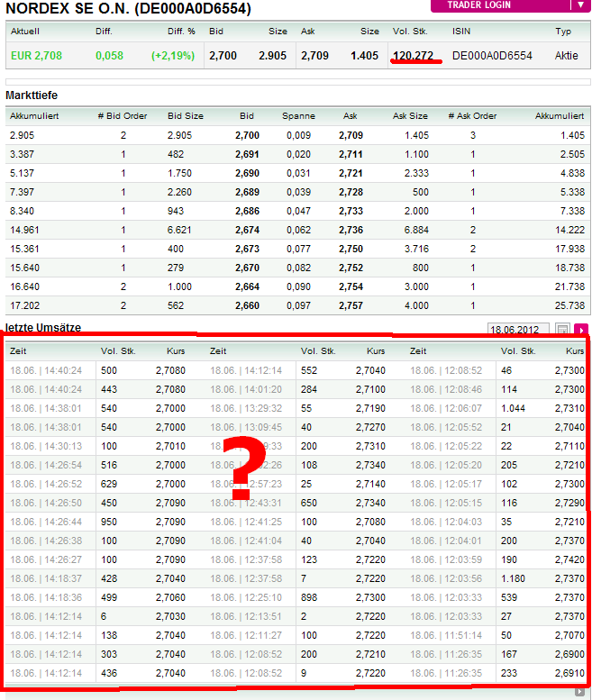
Task: Click ask price 2,736 in Markttiefe
Action: (x=351, y=231)
